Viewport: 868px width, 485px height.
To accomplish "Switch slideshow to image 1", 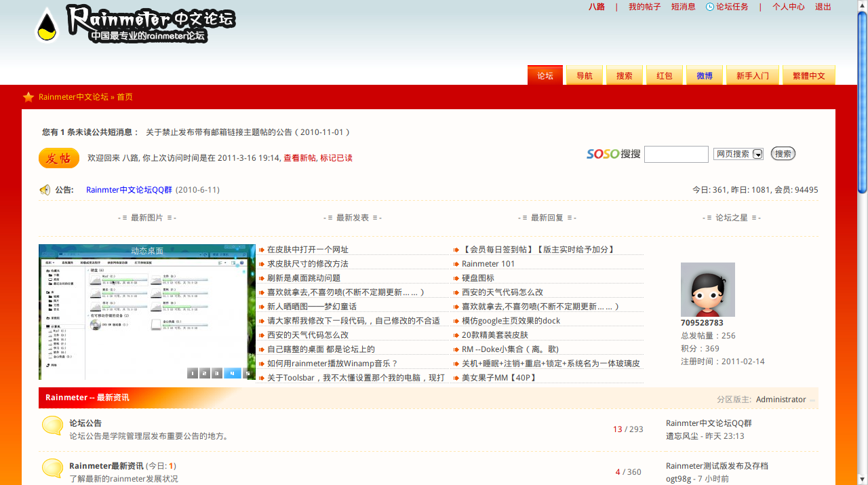I will [x=192, y=373].
